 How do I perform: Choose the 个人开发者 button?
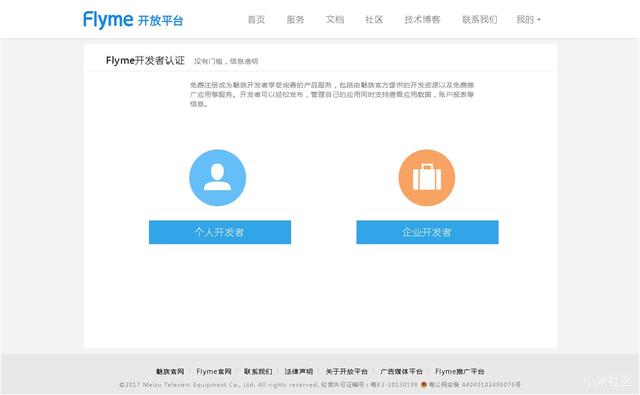[220, 232]
